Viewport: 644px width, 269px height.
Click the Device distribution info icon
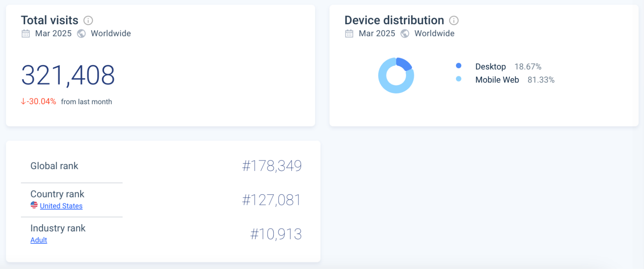(x=454, y=21)
